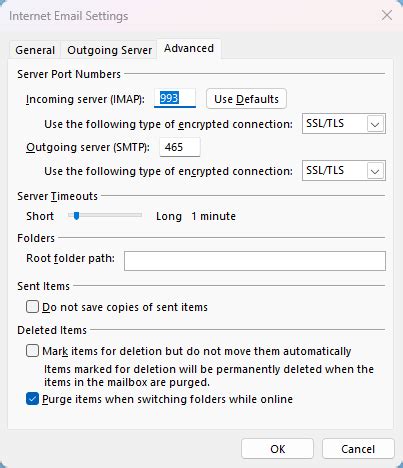
Task: Confirm settings with the OK button
Action: point(278,449)
